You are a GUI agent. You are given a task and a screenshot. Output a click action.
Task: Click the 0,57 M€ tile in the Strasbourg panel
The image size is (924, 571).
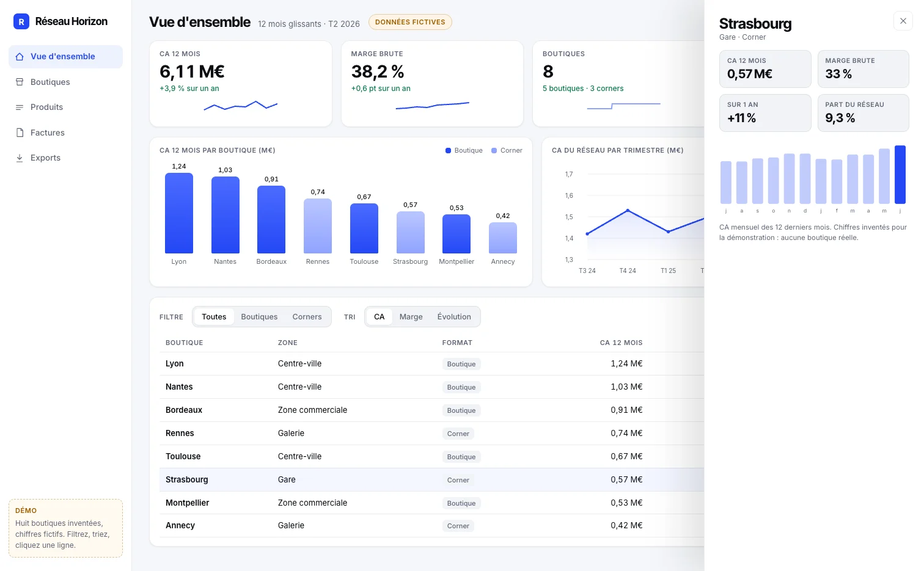[765, 69]
